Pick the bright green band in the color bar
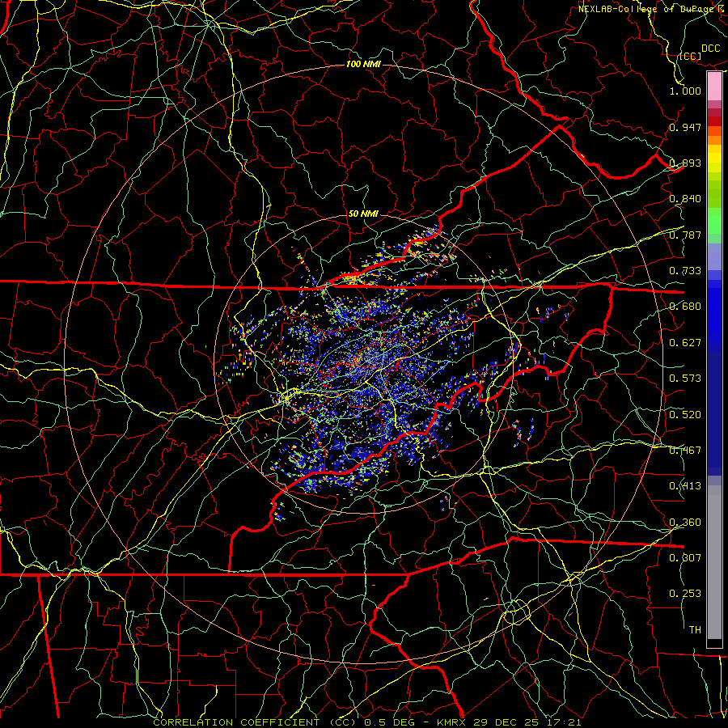This screenshot has height=728, width=728. (x=714, y=221)
